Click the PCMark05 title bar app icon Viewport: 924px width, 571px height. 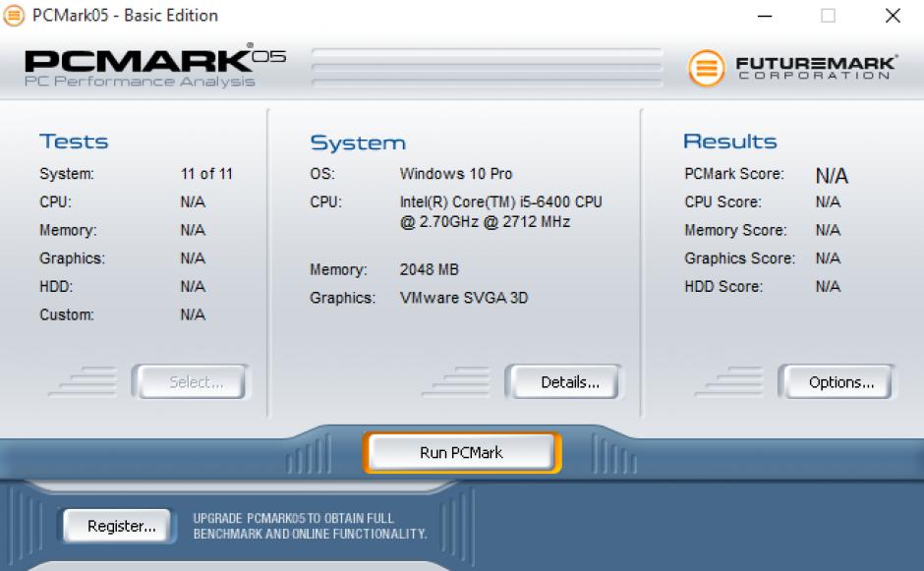point(14,16)
